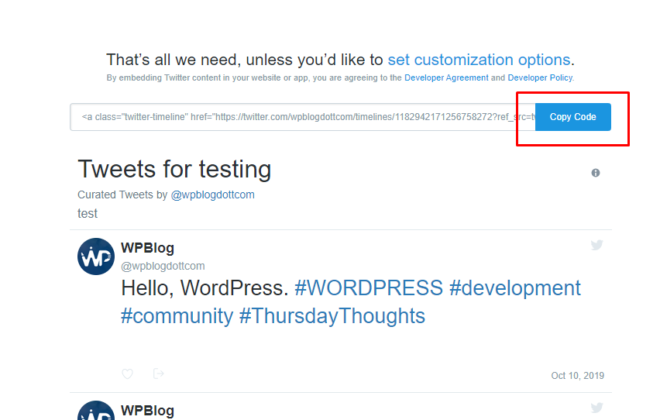The image size is (660, 420).
Task: Open the #WORDPRESS hashtag
Action: 369,288
